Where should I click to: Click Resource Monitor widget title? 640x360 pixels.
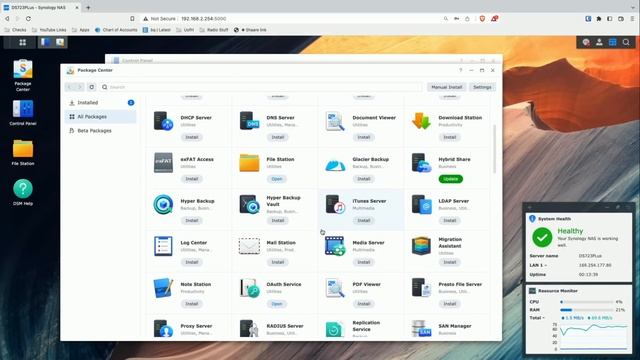(x=558, y=291)
